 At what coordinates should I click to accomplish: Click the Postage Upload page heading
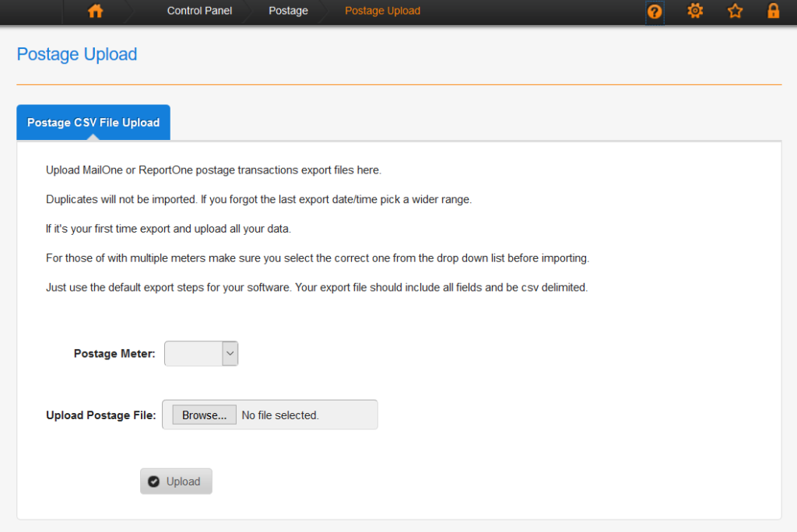tap(76, 54)
